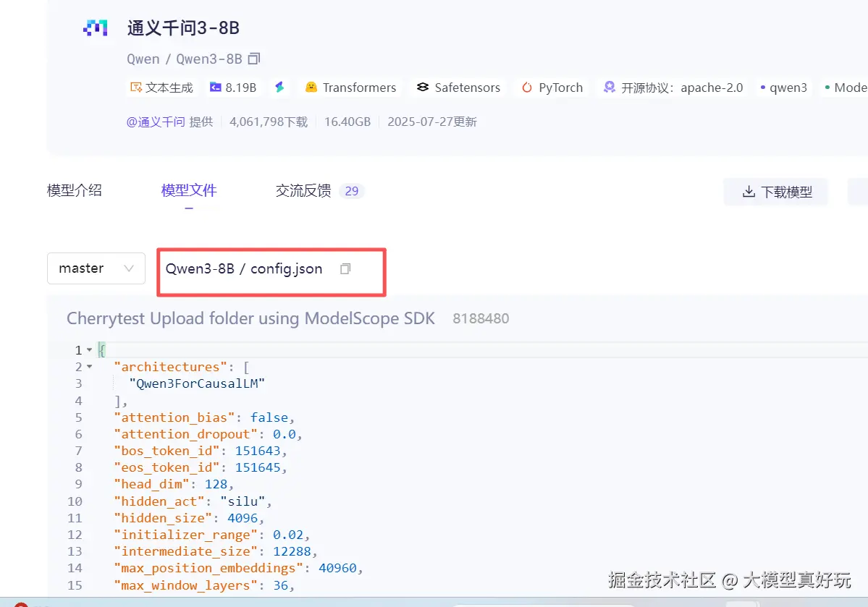Click the "head_dim" key

[x=151, y=484]
